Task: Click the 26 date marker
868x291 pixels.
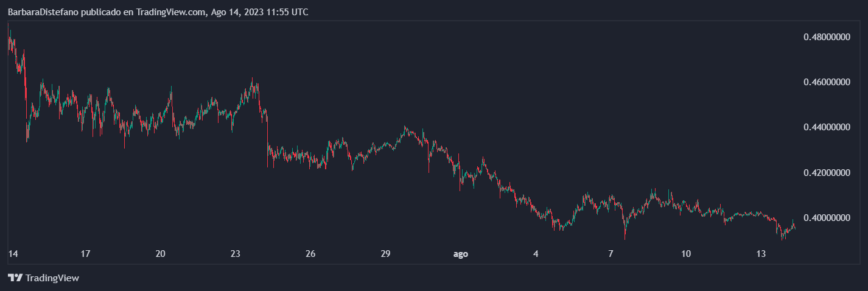Action: [x=310, y=254]
